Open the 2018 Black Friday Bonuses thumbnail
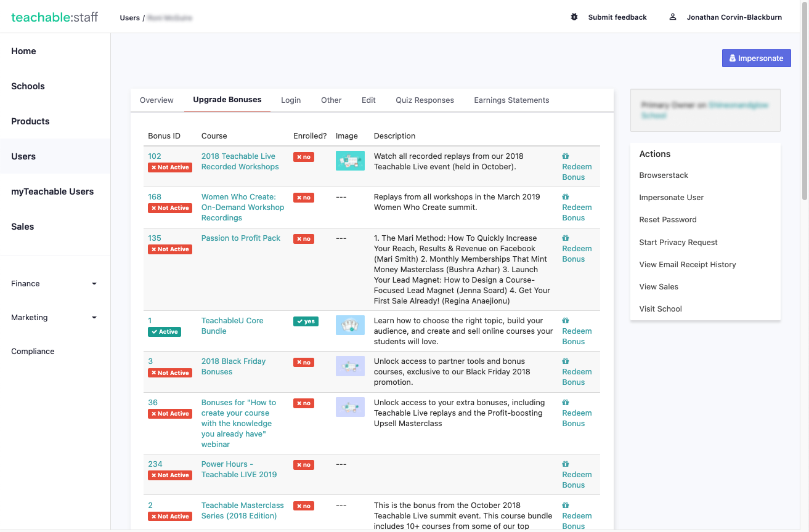 (x=350, y=366)
